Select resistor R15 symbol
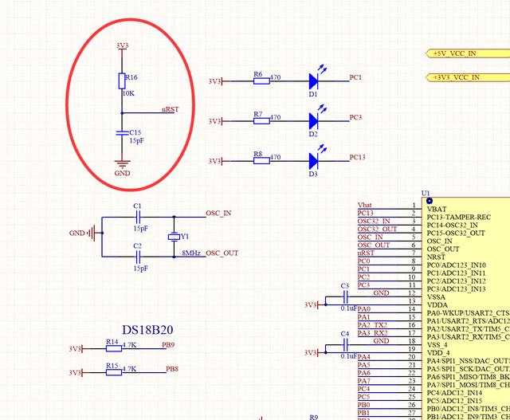Image resolution: width=510 pixels, height=420 pixels. tap(114, 372)
